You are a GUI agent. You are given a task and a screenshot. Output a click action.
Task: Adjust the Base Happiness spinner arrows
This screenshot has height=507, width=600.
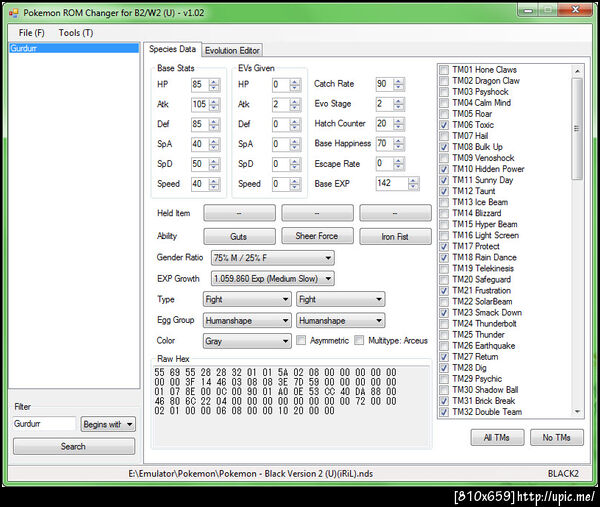399,143
